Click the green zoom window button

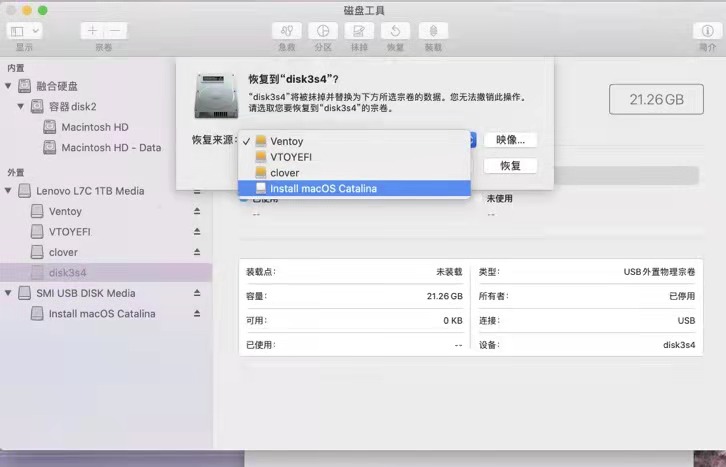(42, 10)
